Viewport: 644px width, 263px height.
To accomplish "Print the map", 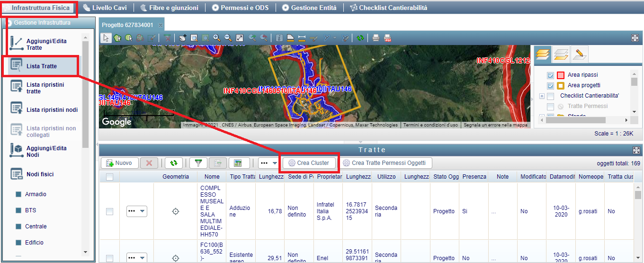I will pyautogui.click(x=376, y=38).
